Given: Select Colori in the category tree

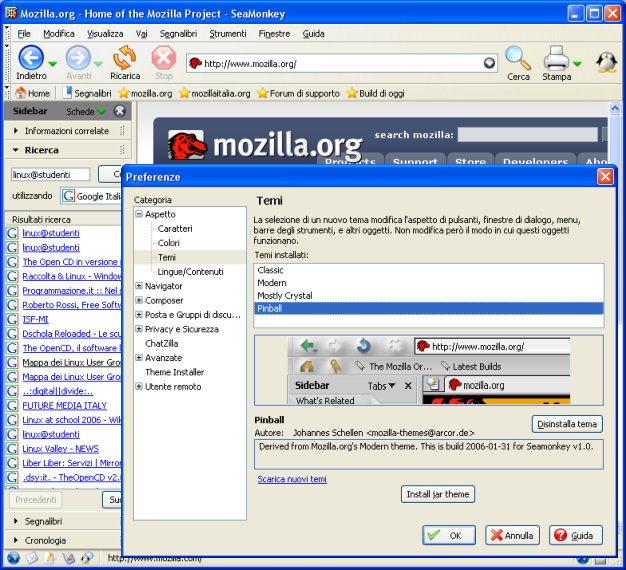Looking at the screenshot, I should click(x=168, y=243).
